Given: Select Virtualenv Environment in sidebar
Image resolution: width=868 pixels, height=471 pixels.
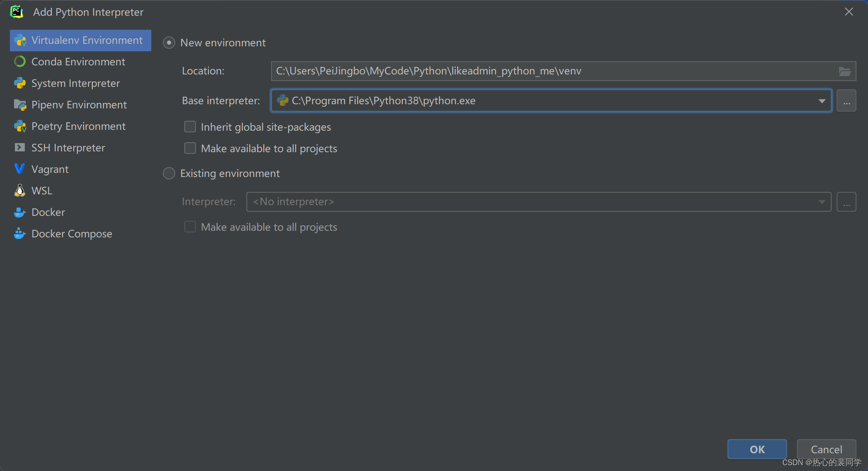Looking at the screenshot, I should click(x=81, y=41).
